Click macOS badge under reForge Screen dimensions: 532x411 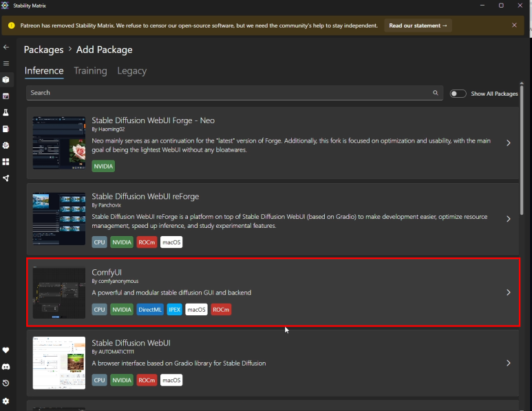171,242
